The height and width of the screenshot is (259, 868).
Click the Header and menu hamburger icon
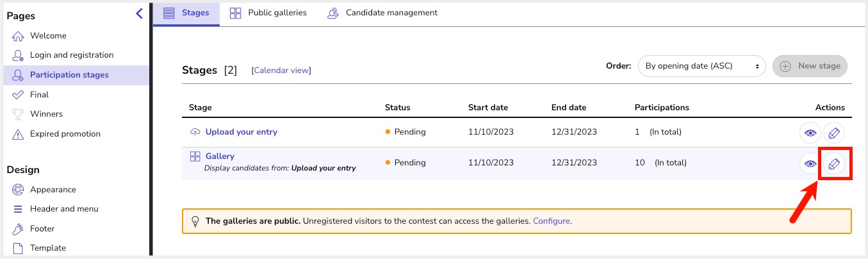[18, 209]
